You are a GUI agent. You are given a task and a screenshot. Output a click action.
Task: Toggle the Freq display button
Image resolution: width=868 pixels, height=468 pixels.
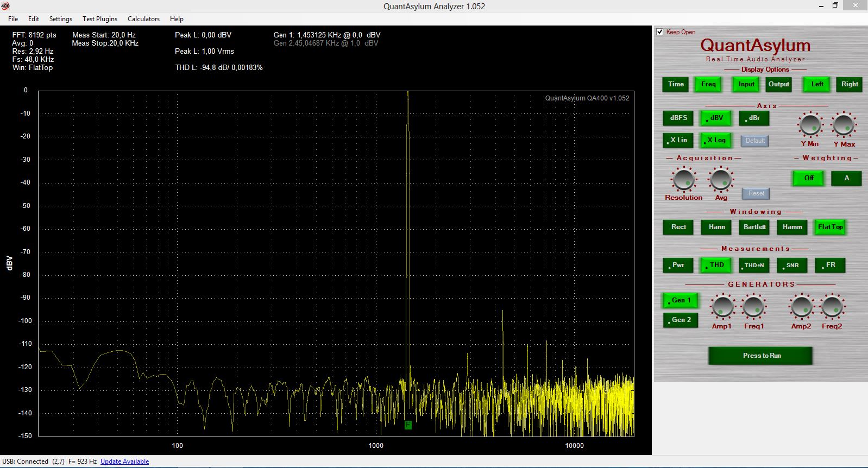coord(708,84)
